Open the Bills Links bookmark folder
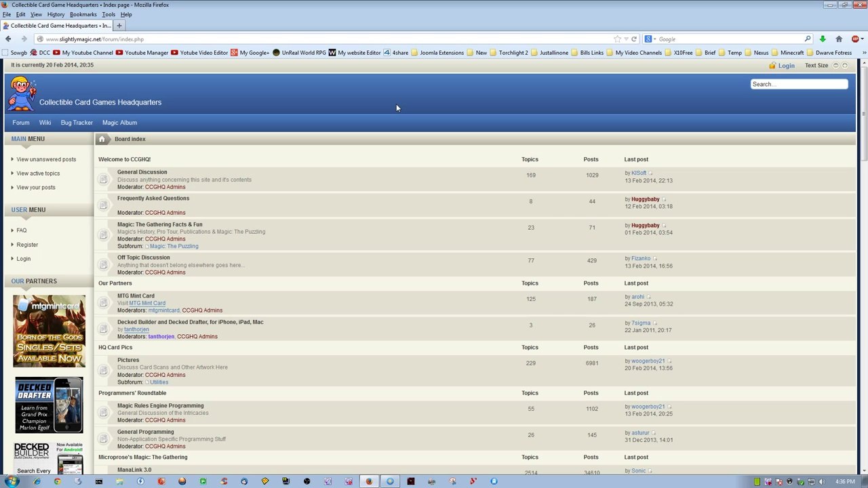Viewport: 868px width, 488px height. (x=587, y=53)
